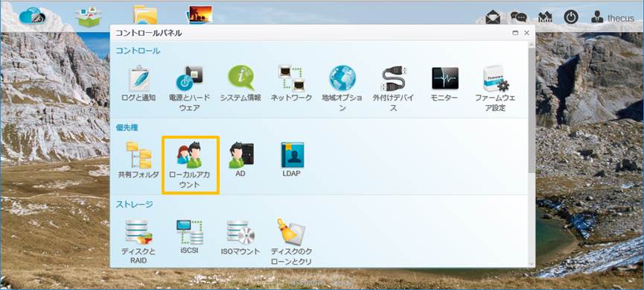Click the ストレージ section heading
Screen dimensions: 644x290
[x=134, y=204]
